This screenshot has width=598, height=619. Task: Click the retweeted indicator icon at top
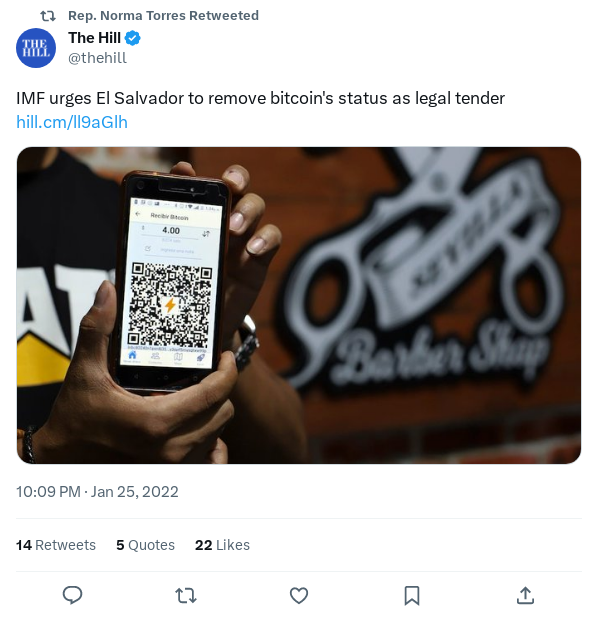click(48, 16)
